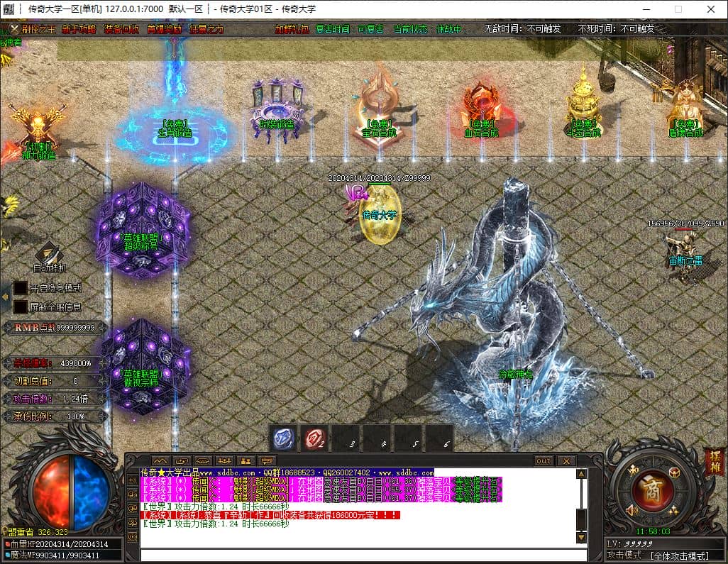The image size is (728, 564).
Task: Click the two-people chat panel icon
Action: click(246, 460)
